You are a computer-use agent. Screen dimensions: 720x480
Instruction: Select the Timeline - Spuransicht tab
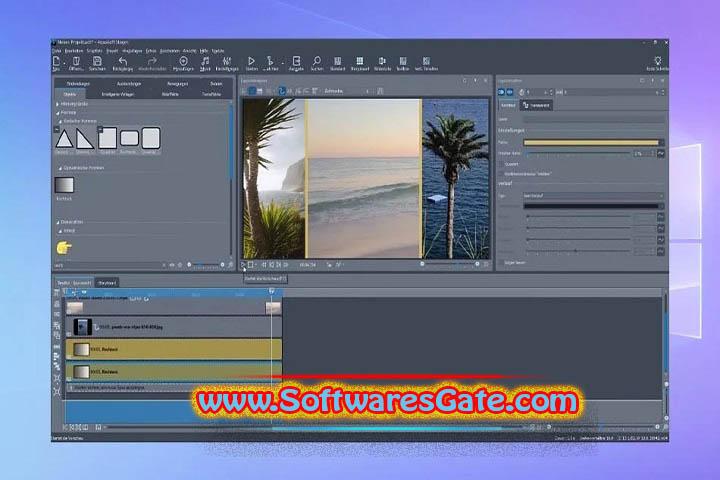click(x=74, y=283)
